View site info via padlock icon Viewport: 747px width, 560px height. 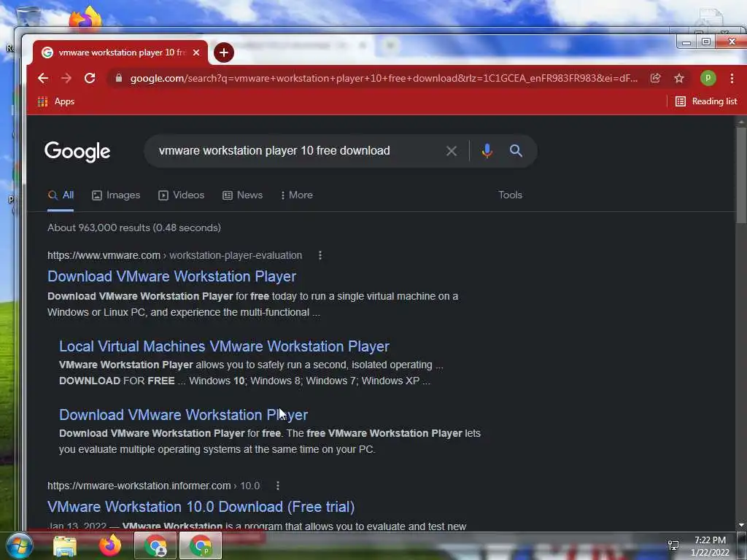(x=119, y=78)
